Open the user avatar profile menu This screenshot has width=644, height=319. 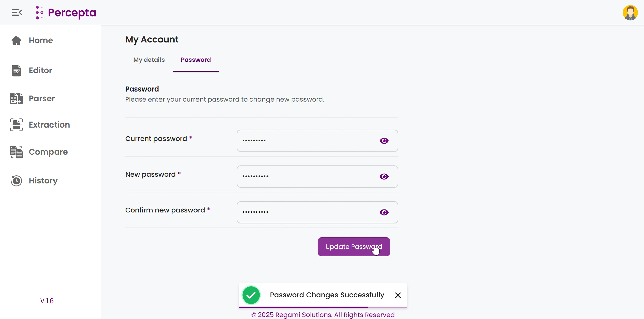click(x=630, y=13)
